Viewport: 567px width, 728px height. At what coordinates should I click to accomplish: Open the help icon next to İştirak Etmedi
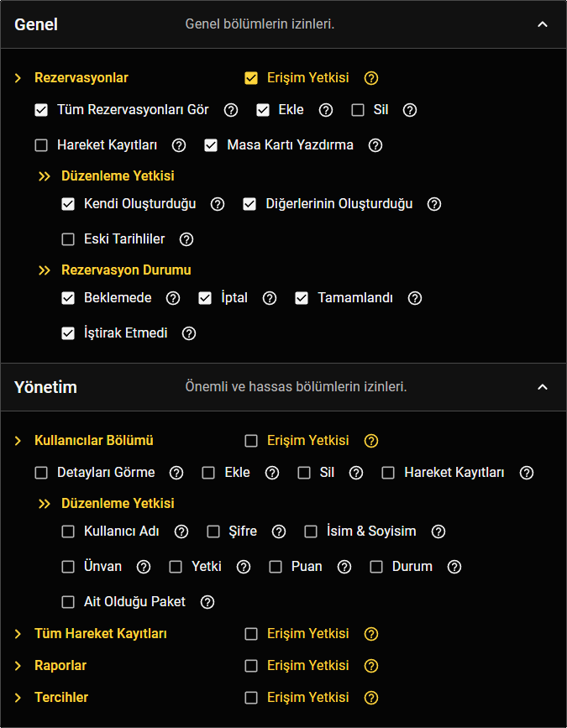pyautogui.click(x=188, y=333)
